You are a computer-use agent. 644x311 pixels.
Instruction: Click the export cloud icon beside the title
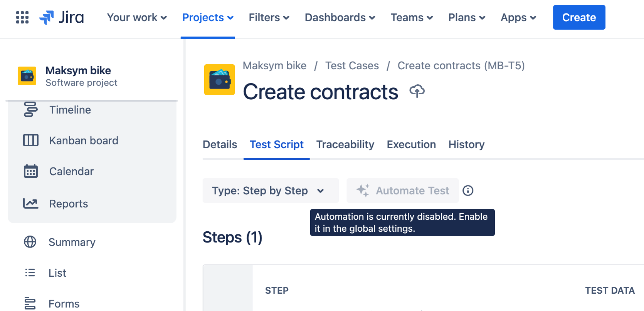coord(417,91)
